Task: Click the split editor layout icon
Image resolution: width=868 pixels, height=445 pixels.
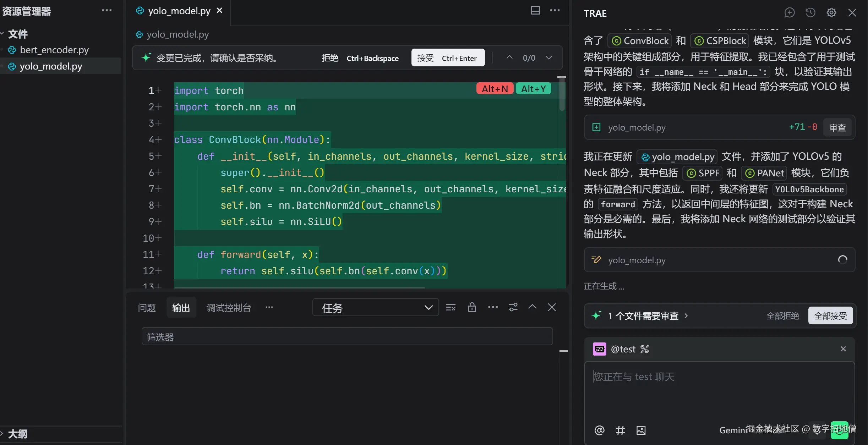Action: click(535, 10)
